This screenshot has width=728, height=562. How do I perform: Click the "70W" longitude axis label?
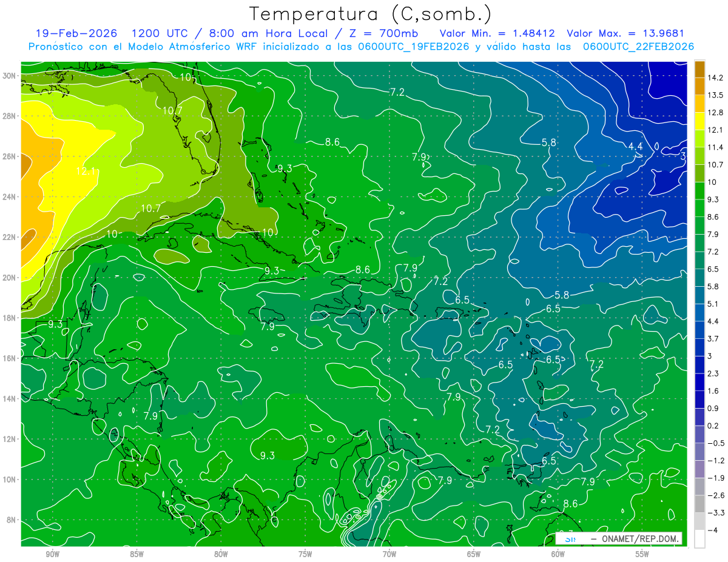[x=389, y=553]
